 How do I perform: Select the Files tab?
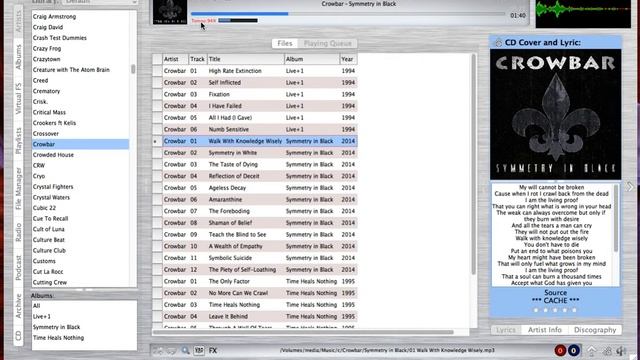pyautogui.click(x=285, y=43)
